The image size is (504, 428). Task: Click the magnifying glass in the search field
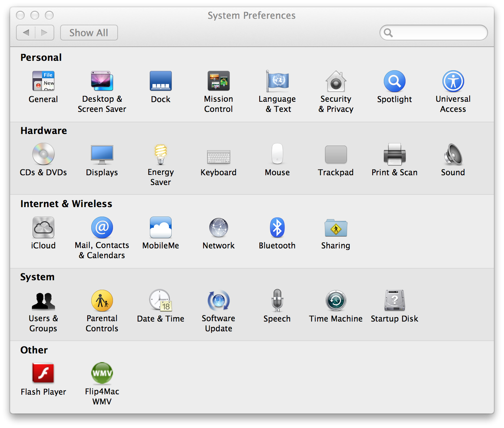tap(388, 33)
